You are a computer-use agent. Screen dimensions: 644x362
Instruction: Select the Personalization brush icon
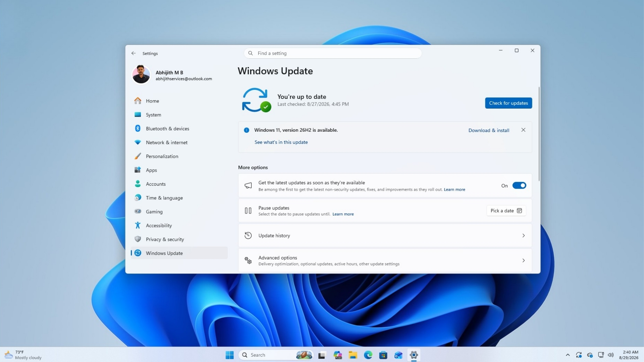tap(138, 156)
